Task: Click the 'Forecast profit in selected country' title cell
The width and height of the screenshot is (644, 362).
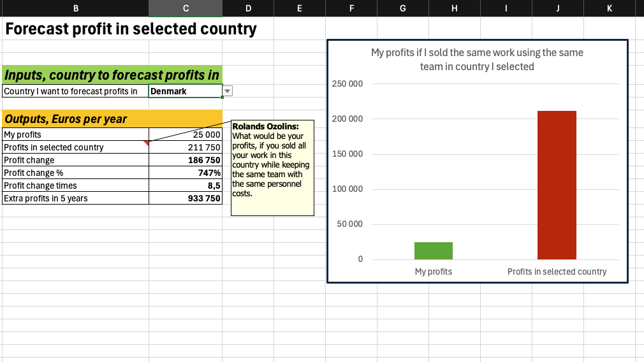Action: point(131,29)
